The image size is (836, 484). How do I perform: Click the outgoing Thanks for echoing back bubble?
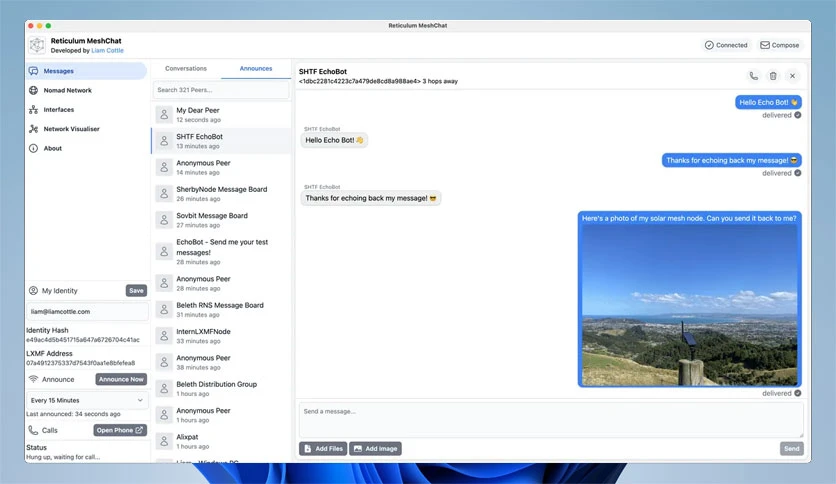coord(732,160)
